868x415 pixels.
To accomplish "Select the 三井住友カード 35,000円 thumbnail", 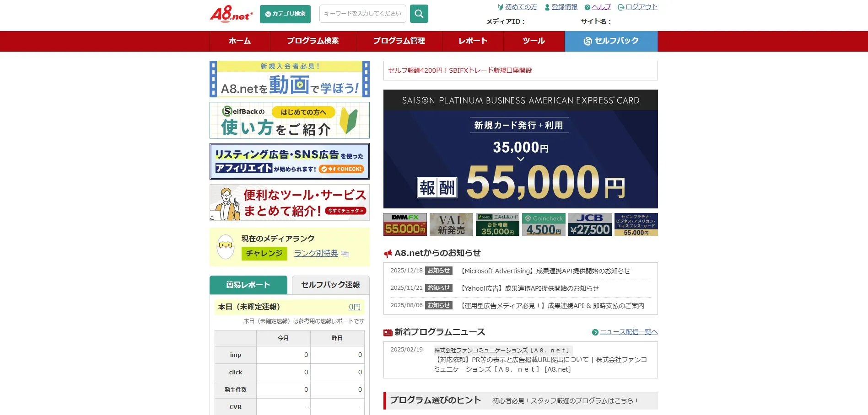I will point(497,224).
